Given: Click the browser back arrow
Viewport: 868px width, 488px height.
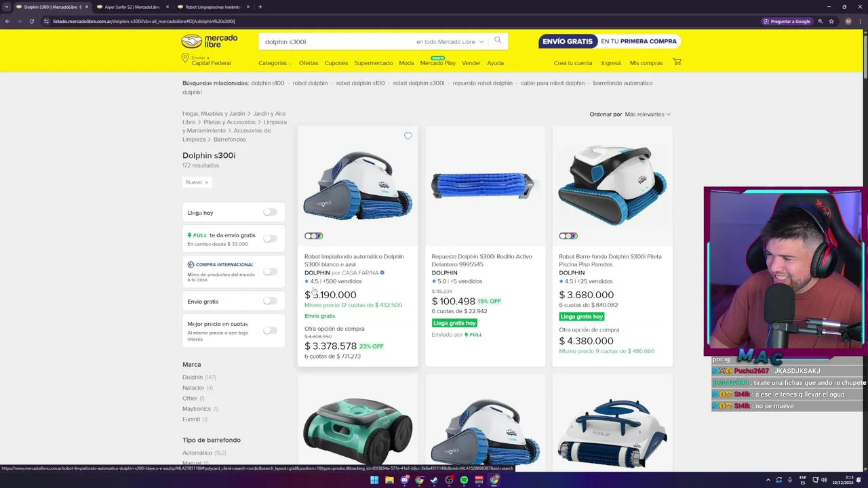Looking at the screenshot, I should point(7,21).
